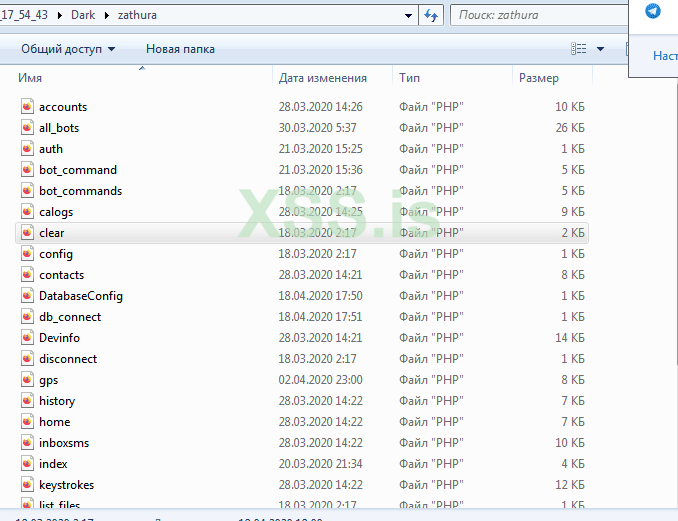
Task: Create a folder with Новая папка button
Action: point(180,49)
